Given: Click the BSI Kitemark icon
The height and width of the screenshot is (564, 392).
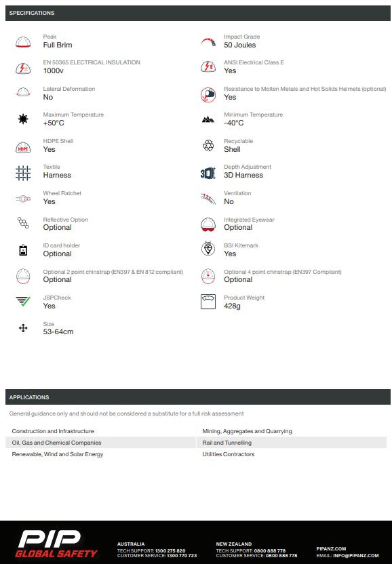Looking at the screenshot, I should (208, 248).
